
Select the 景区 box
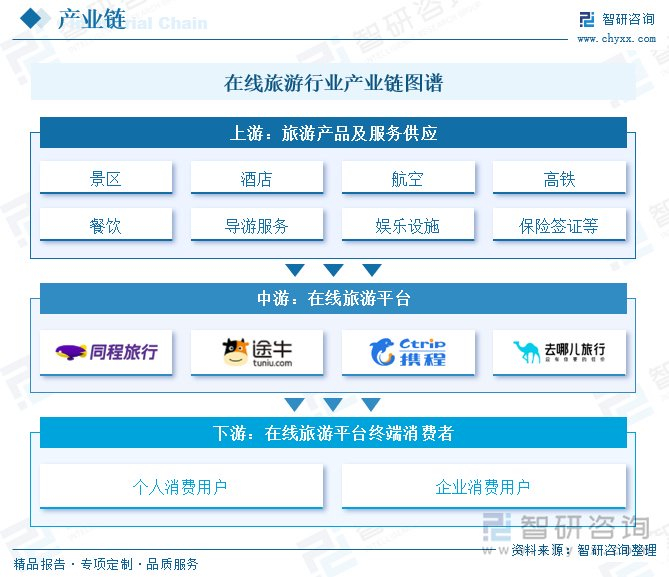click(x=106, y=178)
